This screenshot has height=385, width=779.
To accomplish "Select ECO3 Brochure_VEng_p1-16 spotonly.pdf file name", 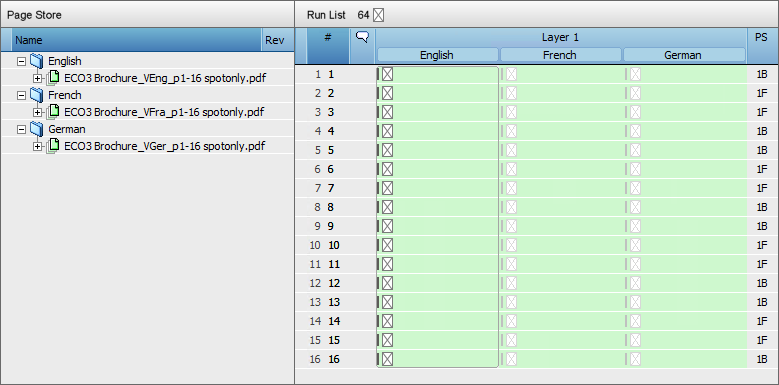I will click(166, 78).
